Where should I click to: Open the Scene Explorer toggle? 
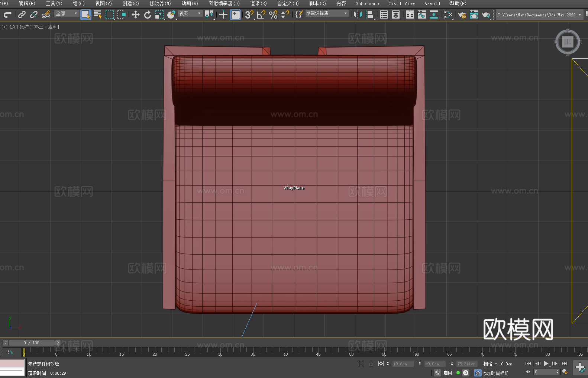(x=384, y=14)
